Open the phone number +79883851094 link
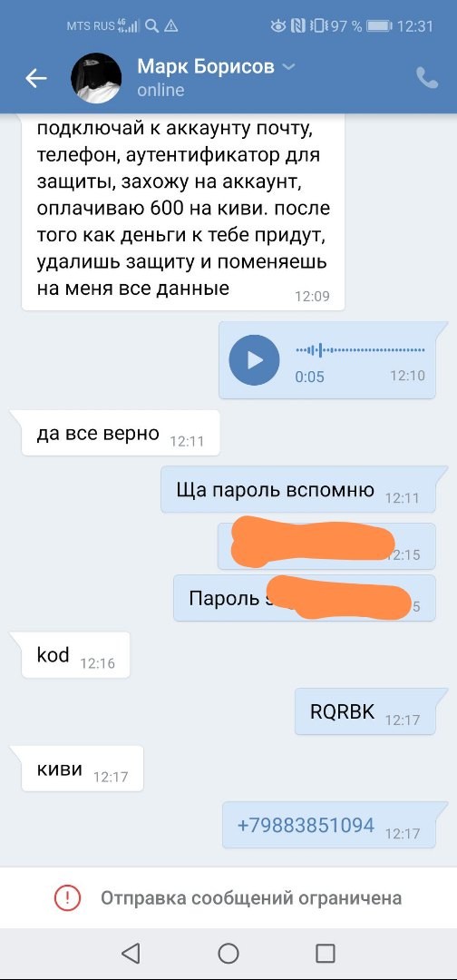The height and width of the screenshot is (980, 457). 306,824
